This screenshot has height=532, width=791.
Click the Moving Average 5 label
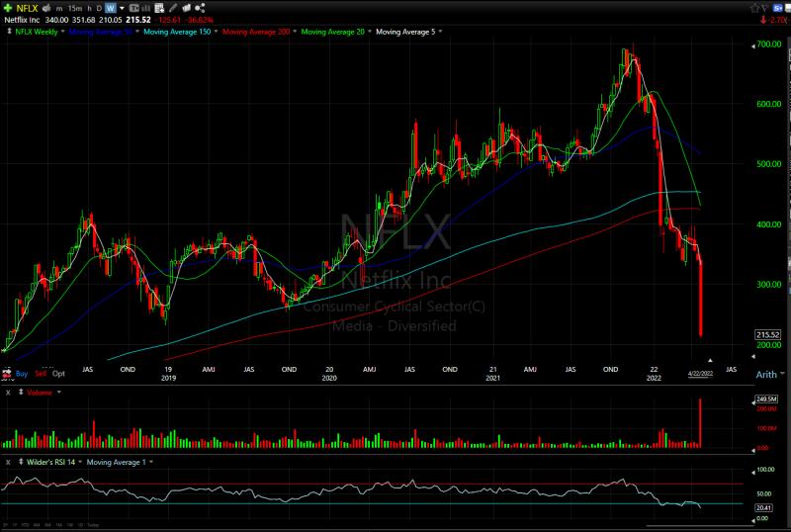point(405,32)
